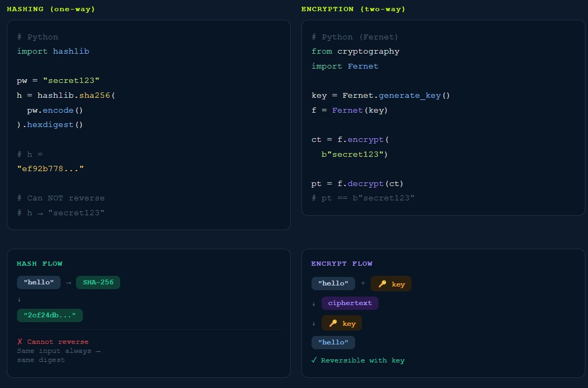Click the HASH FLOW title
The height and width of the screenshot is (388, 588).
coord(39,264)
